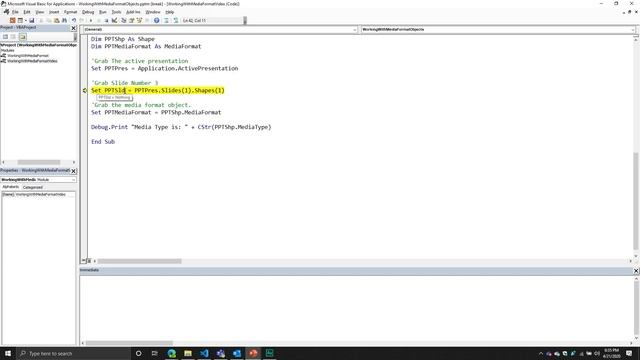Click the End Sub line

click(x=103, y=142)
